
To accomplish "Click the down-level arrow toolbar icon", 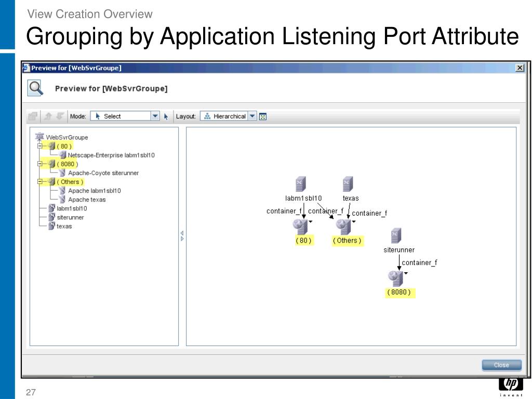I will click(60, 116).
